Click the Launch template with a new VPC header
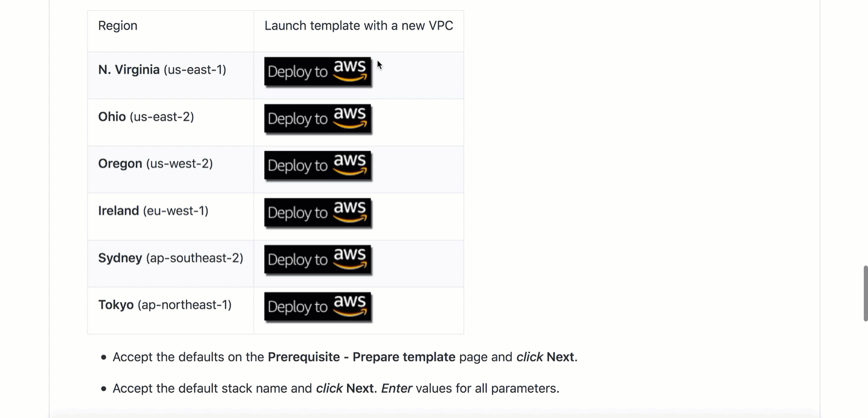 (x=359, y=25)
